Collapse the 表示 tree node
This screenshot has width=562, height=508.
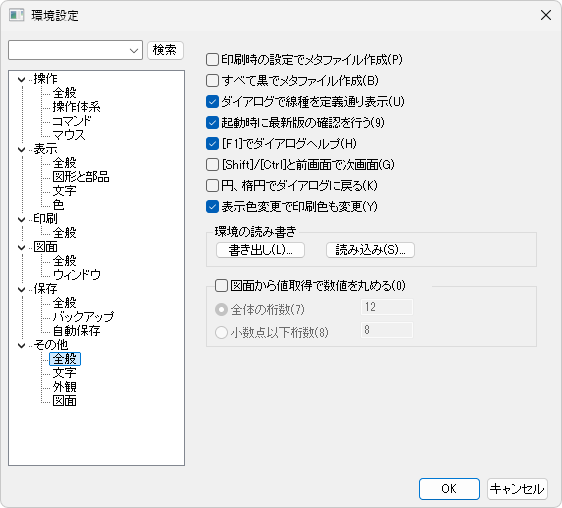[22, 149]
